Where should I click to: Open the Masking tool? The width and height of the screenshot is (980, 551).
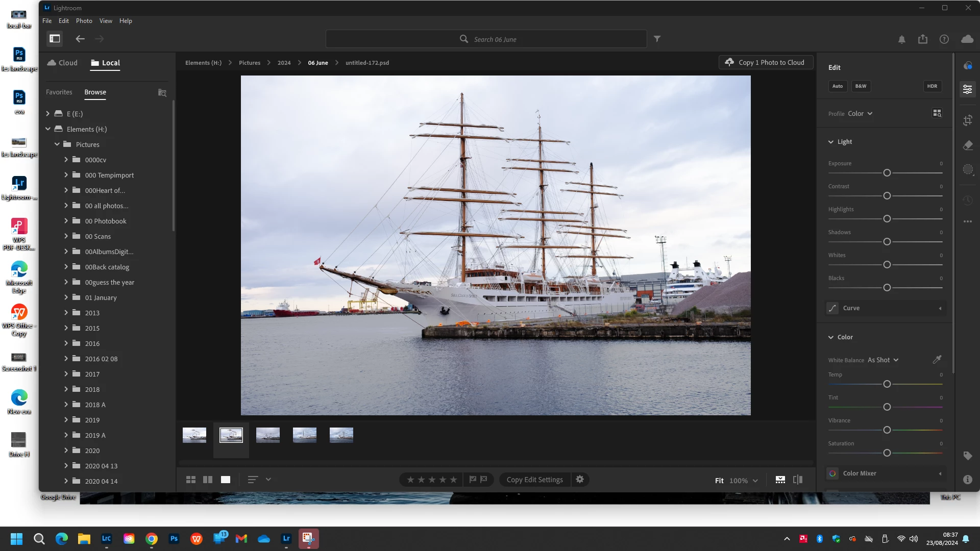967,169
